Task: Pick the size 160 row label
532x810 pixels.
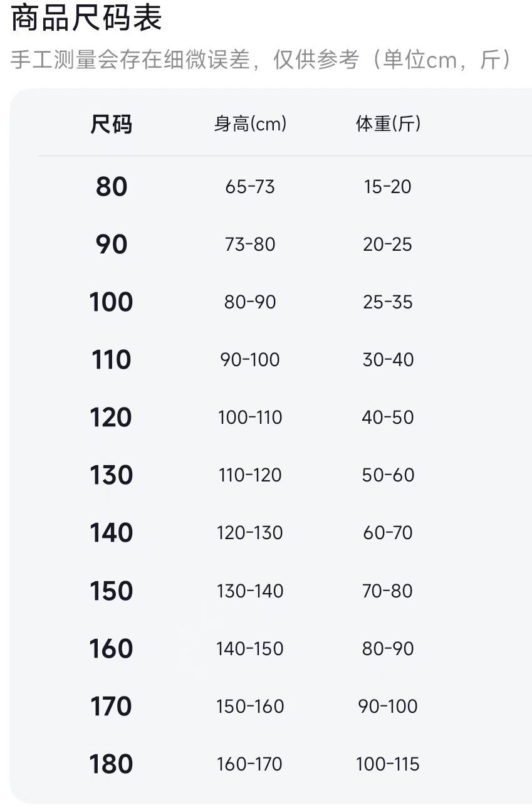Action: pos(112,649)
